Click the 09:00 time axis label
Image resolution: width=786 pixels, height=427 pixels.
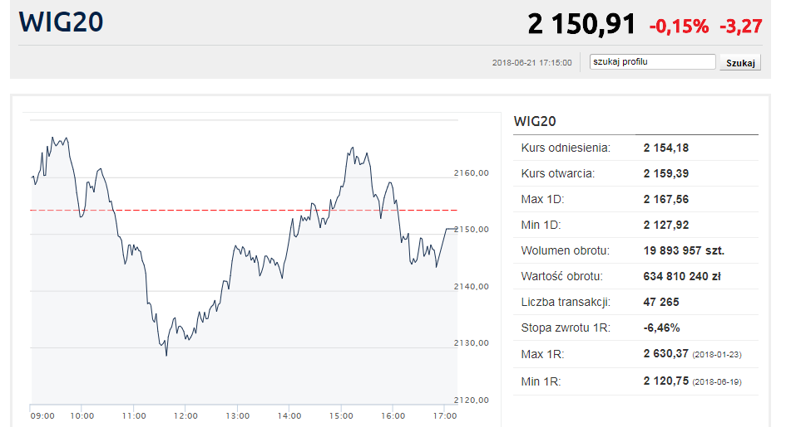coord(42,415)
